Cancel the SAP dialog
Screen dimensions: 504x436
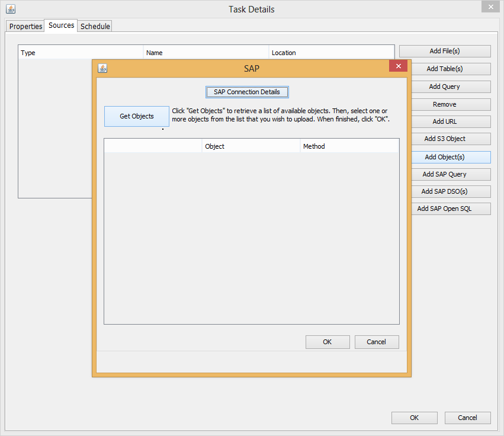pos(376,342)
